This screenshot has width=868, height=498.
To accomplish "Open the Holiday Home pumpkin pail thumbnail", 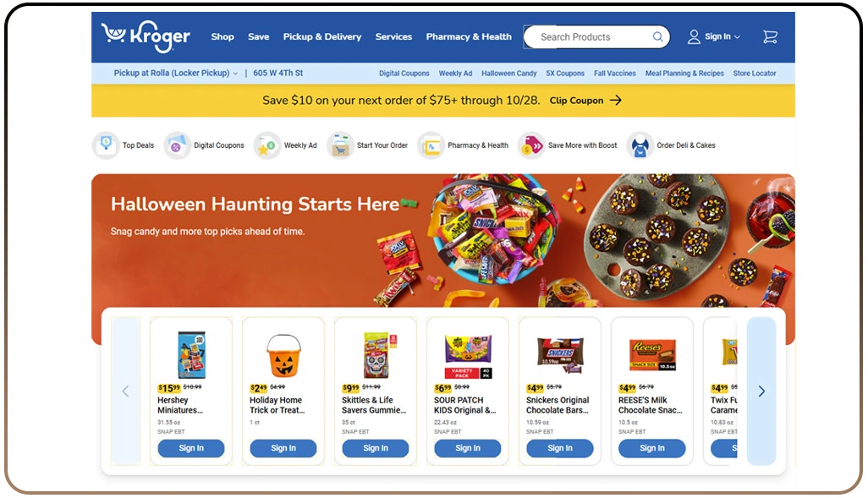I will [x=283, y=355].
